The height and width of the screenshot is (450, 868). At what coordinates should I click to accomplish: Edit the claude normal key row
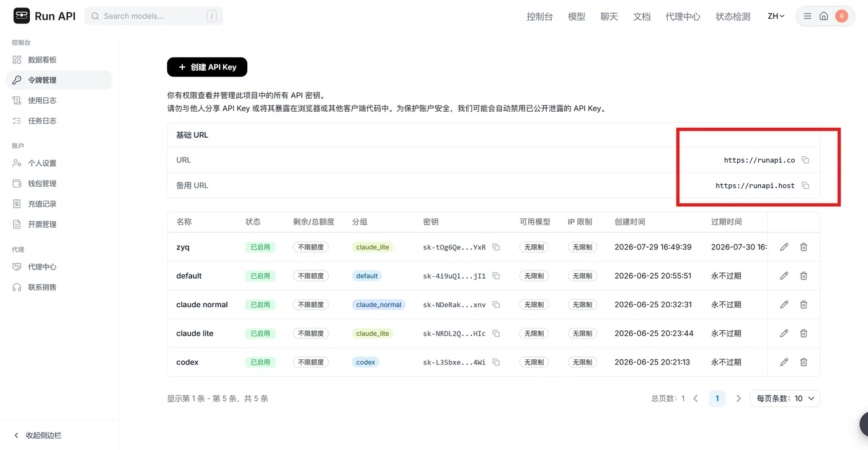pos(784,305)
